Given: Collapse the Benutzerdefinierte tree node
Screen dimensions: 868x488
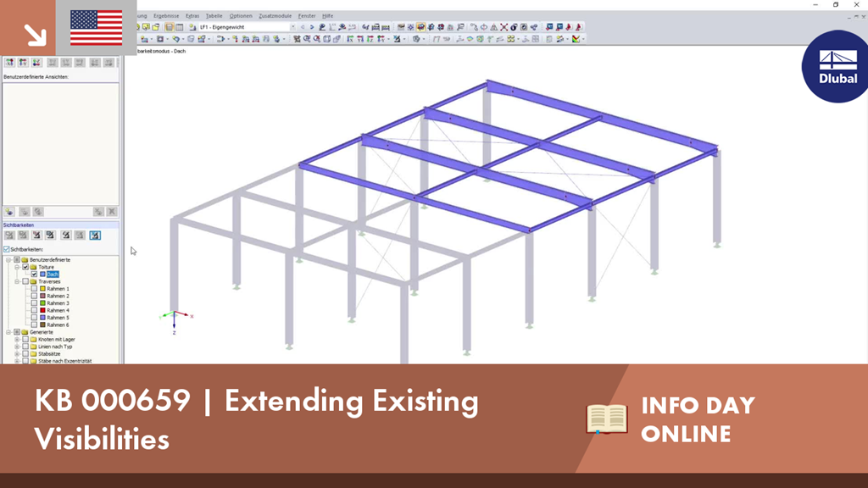Looking at the screenshot, I should [x=8, y=259].
